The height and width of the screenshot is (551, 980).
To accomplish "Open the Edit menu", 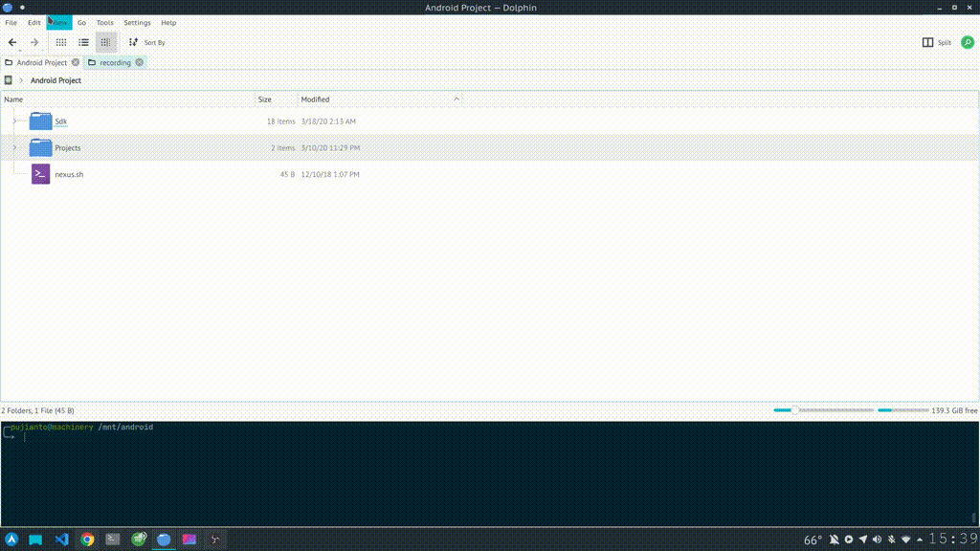I will 33,23.
